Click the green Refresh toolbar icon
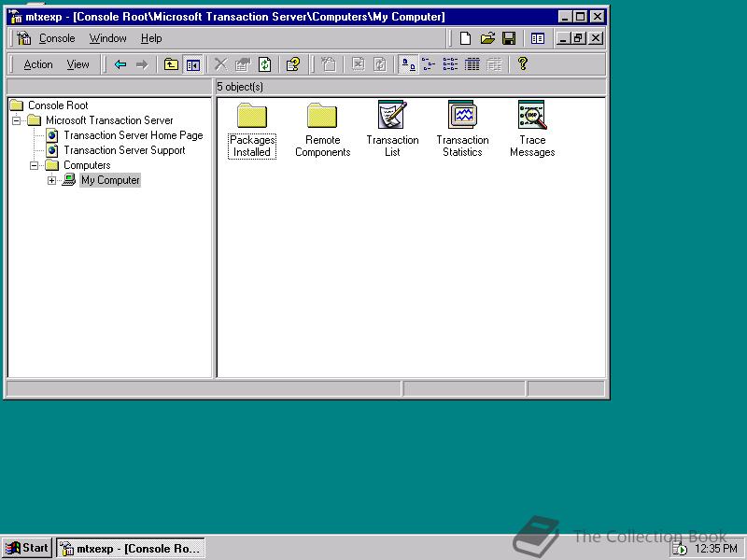 [264, 64]
